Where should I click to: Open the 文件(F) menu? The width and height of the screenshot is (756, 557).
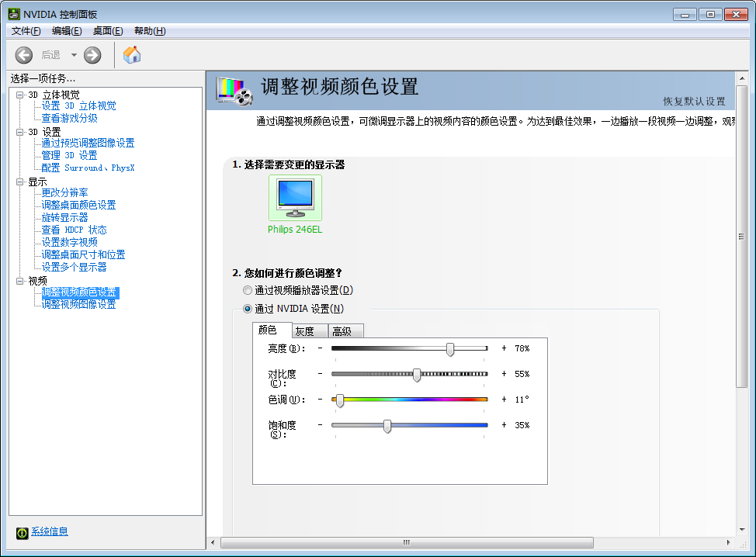tap(26, 31)
